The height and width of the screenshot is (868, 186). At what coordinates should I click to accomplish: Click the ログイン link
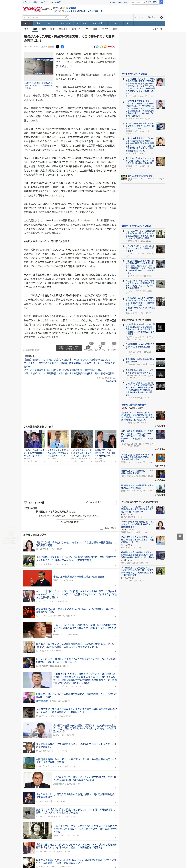(57, 11)
